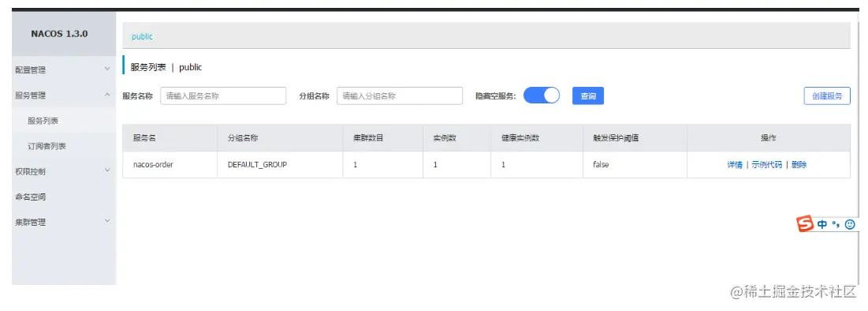Screen dimensions: 868x311
Task: Click the 分组名称 column header
Action: click(x=243, y=138)
